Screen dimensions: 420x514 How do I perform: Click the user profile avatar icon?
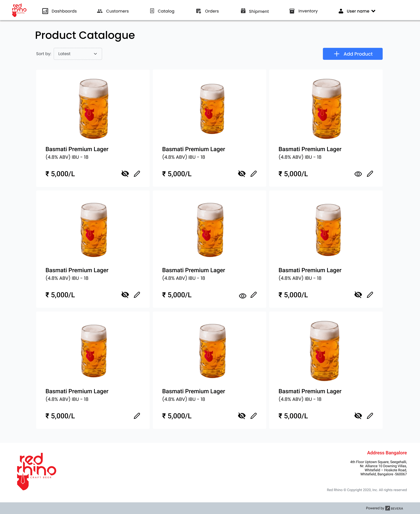click(x=341, y=11)
